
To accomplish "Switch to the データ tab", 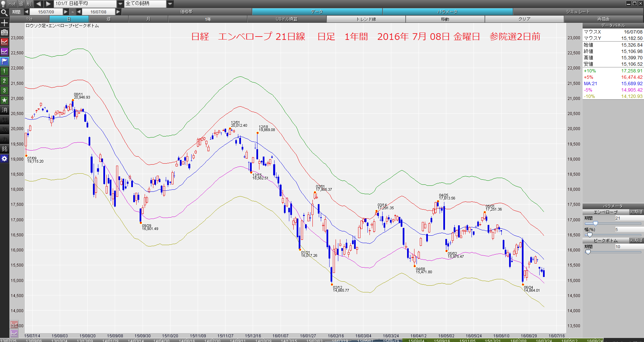I will pos(317,12).
